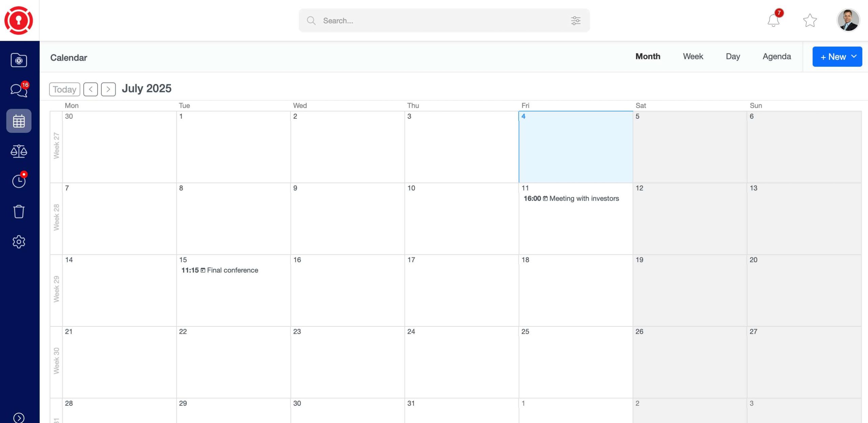
Task: Open search filter options icon
Action: click(x=575, y=21)
